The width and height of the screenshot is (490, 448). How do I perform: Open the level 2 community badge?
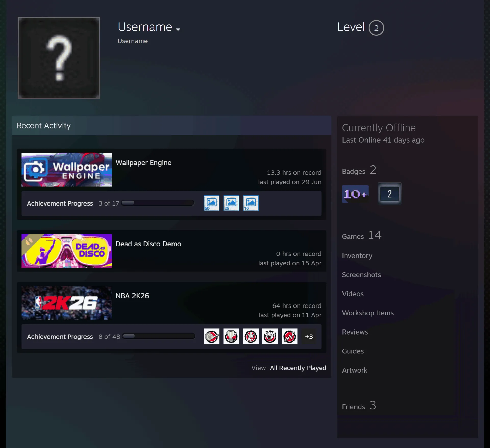tap(390, 194)
